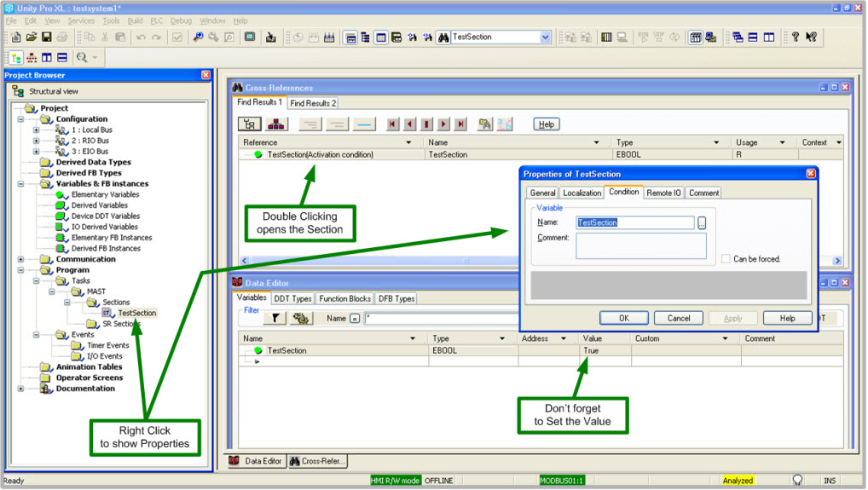The width and height of the screenshot is (868, 490).
Task: Expand the Communication tree node
Action: 20,259
